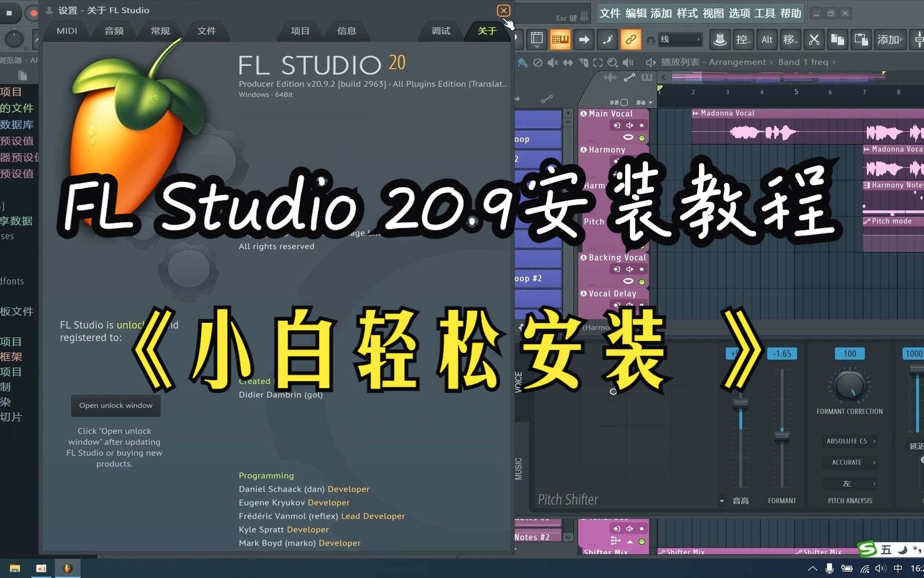
Task: Click the lips icon on Main Vocal track
Action: [628, 138]
